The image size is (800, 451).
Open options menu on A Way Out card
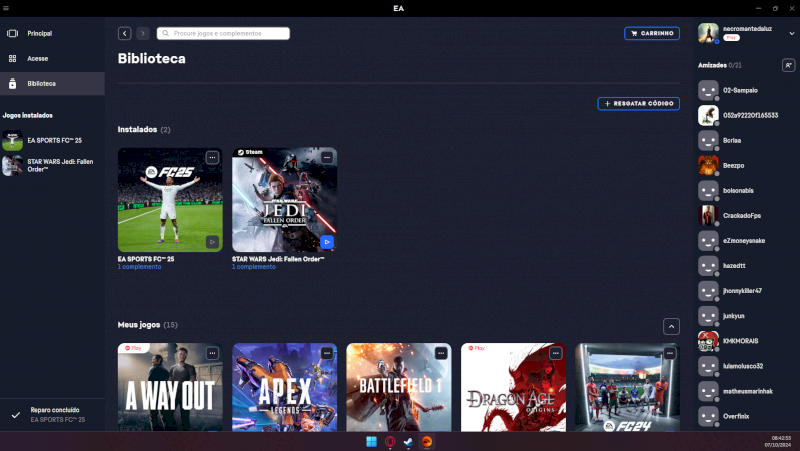pos(212,353)
